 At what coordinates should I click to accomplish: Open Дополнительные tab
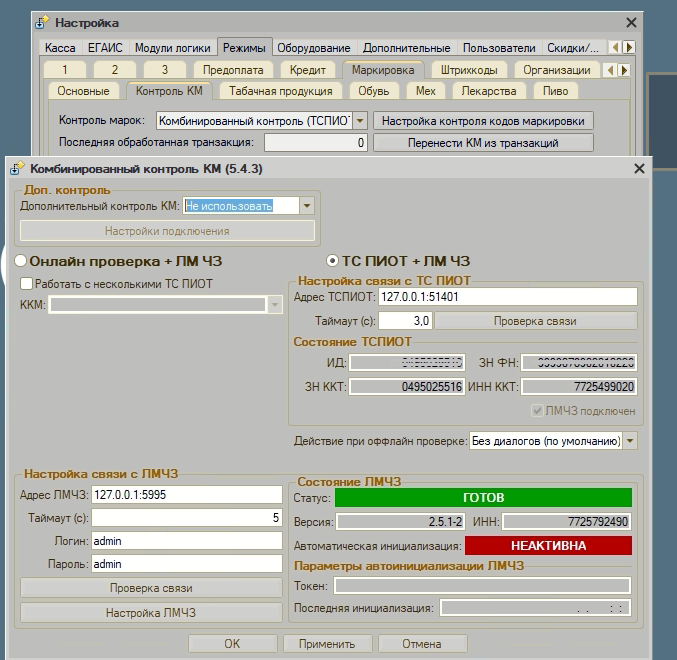407,47
